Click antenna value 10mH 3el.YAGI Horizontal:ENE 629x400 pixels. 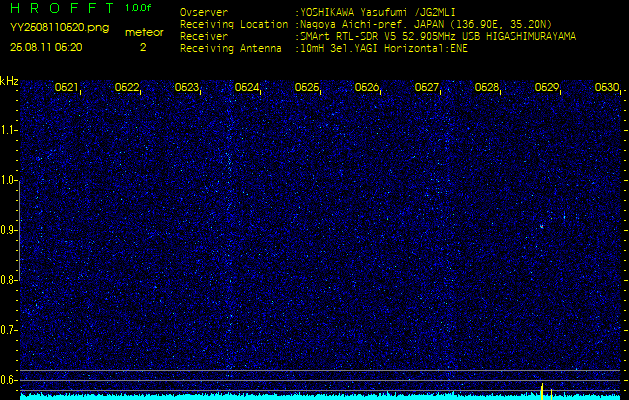click(x=384, y=49)
